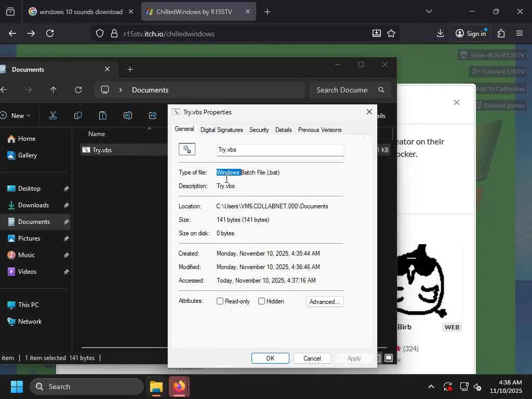Switch to thumbnails view icon in Explorer status bar
The width and height of the screenshot is (532, 399).
pos(389,358)
